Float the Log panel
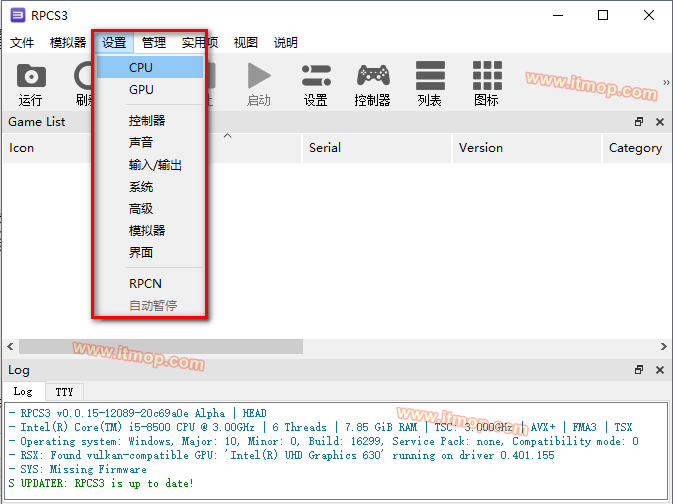Screen dimensions: 673x504 point(639,370)
